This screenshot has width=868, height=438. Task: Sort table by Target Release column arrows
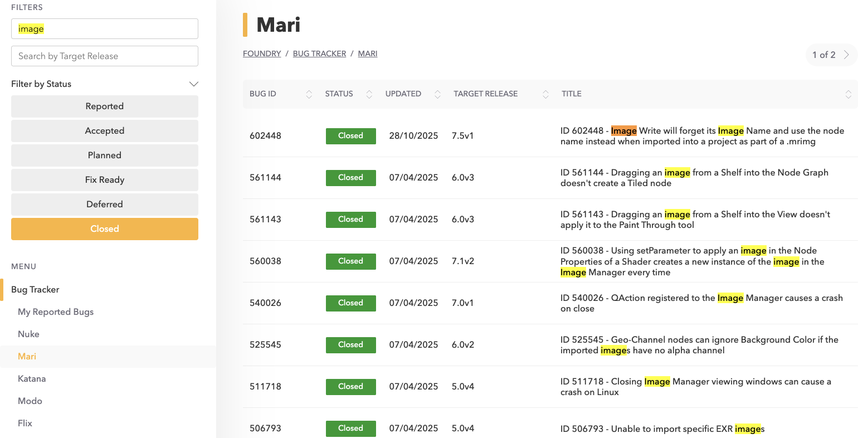[545, 94]
